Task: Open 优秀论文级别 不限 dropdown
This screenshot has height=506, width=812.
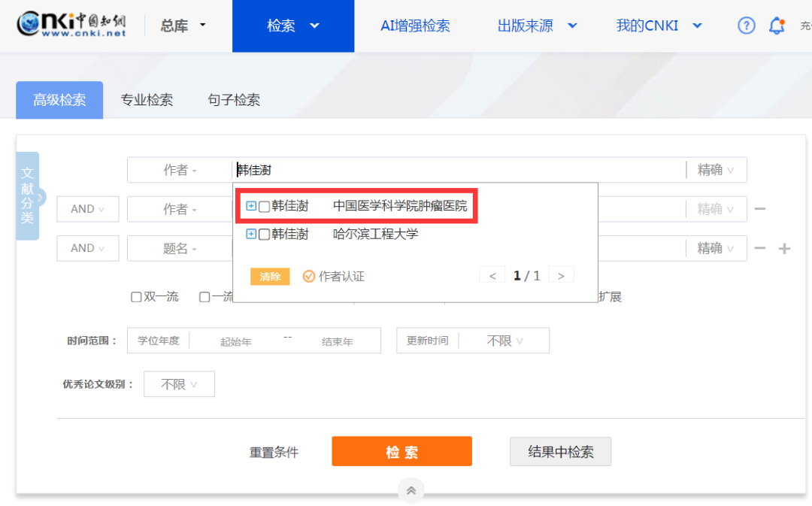Action: [x=179, y=384]
